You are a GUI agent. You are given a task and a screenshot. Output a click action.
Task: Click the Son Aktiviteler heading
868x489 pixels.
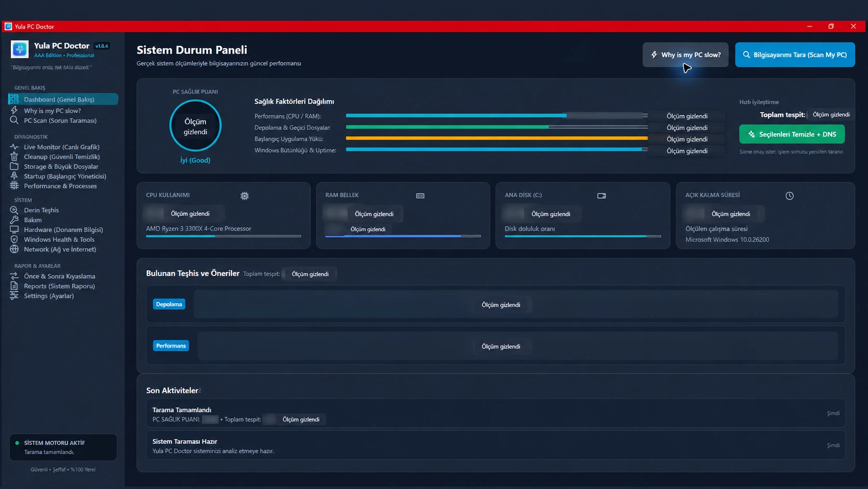172,390
